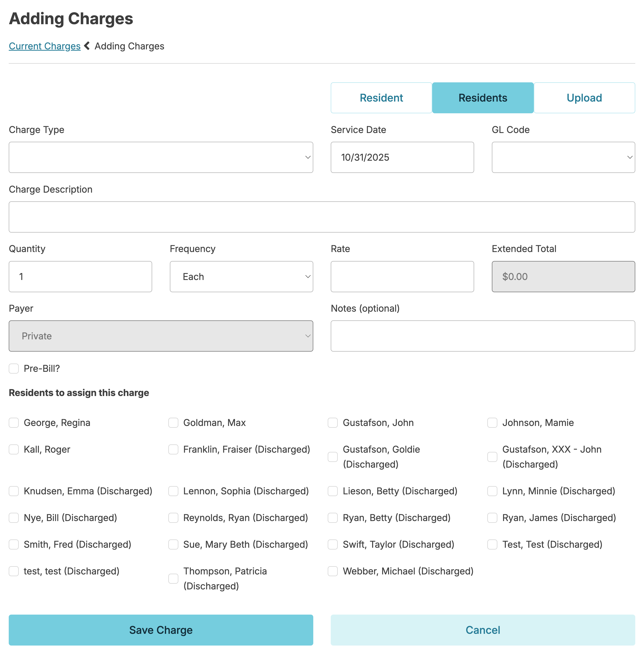The width and height of the screenshot is (644, 668).
Task: Check Johnson, Mamie resident box
Action: click(492, 423)
